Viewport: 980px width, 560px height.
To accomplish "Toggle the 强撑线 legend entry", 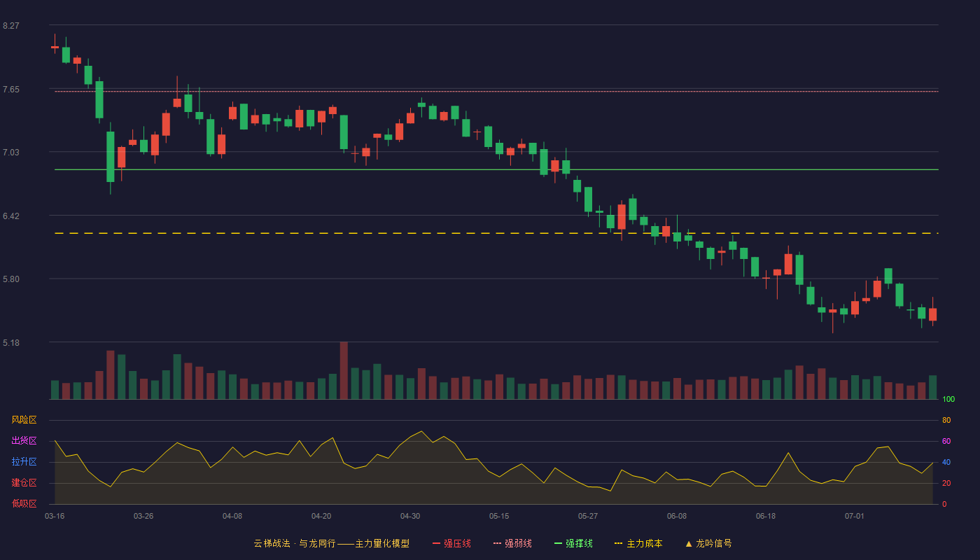I will point(573,543).
